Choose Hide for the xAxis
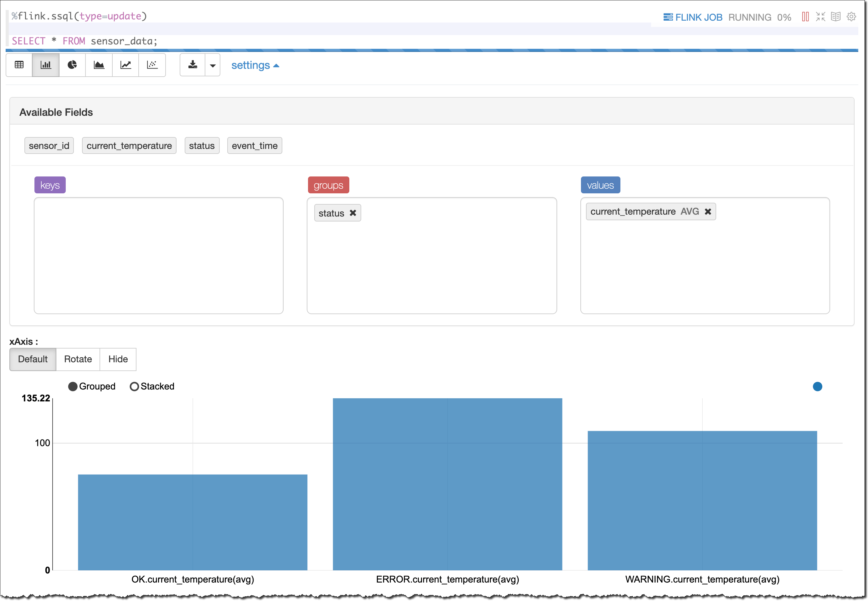This screenshot has height=601, width=868. coord(118,359)
